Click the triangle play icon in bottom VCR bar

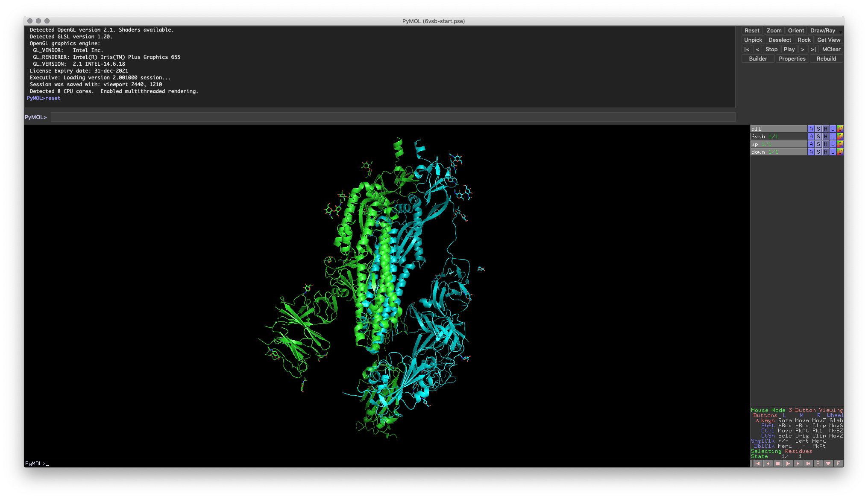click(x=788, y=464)
